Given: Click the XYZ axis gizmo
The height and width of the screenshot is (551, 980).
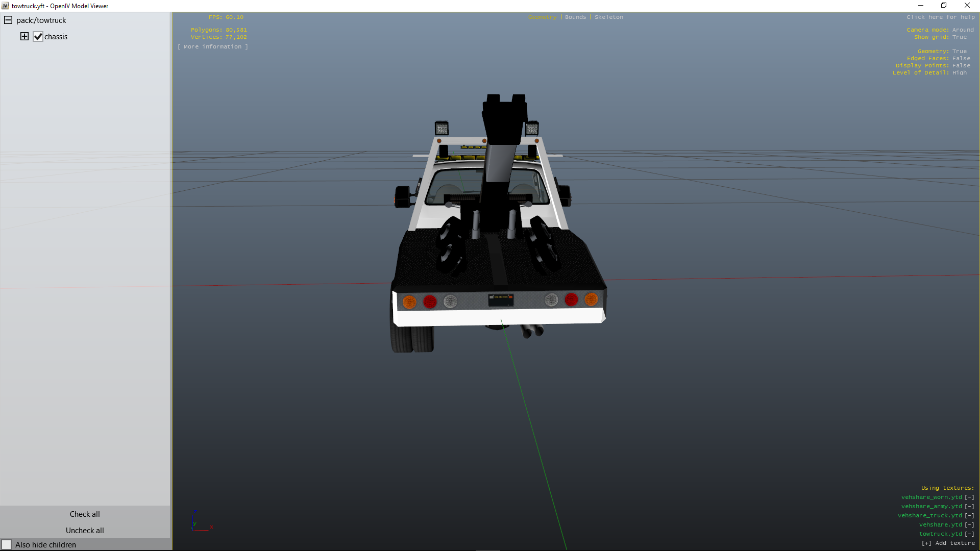Looking at the screenshot, I should tap(202, 521).
